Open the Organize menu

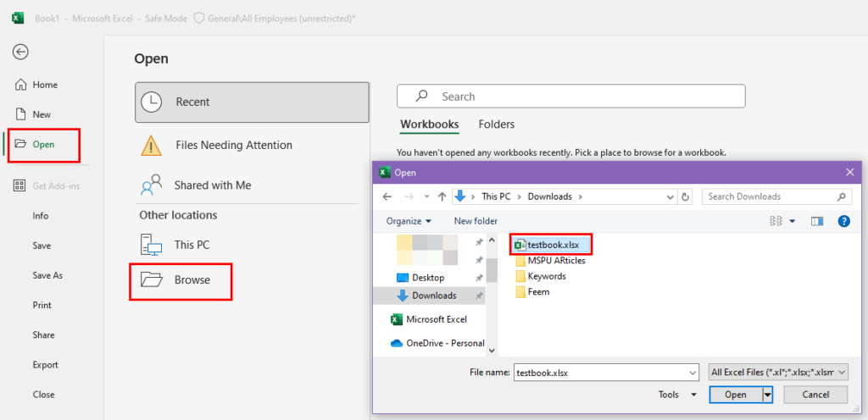point(409,221)
